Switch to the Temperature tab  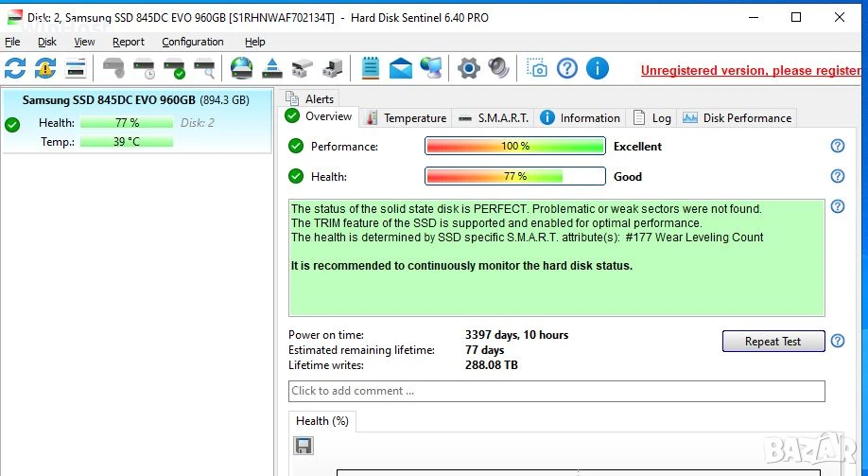pos(406,118)
